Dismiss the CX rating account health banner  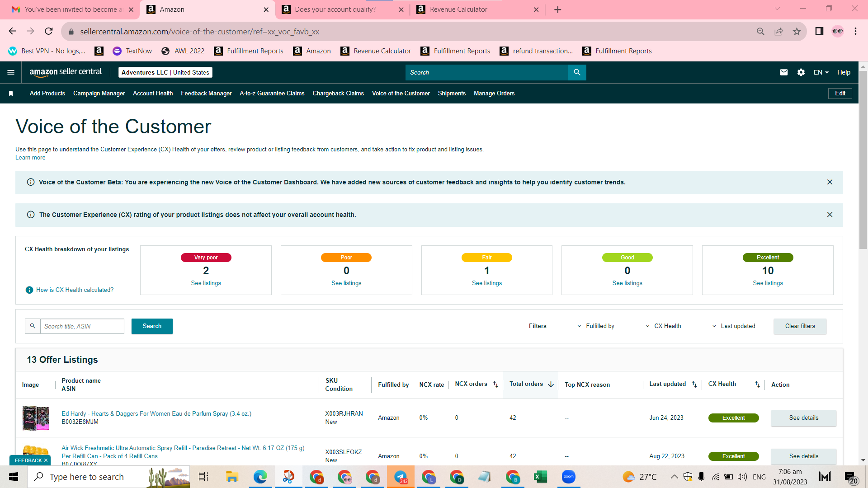tap(830, 215)
